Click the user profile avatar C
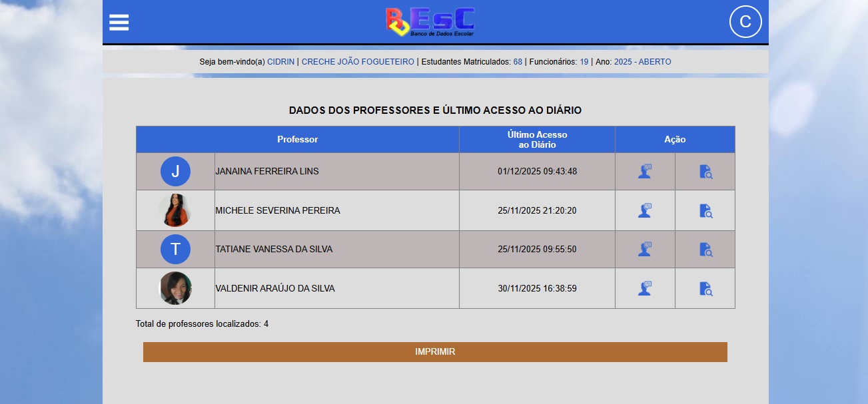Viewport: 868px width, 404px height. click(745, 22)
